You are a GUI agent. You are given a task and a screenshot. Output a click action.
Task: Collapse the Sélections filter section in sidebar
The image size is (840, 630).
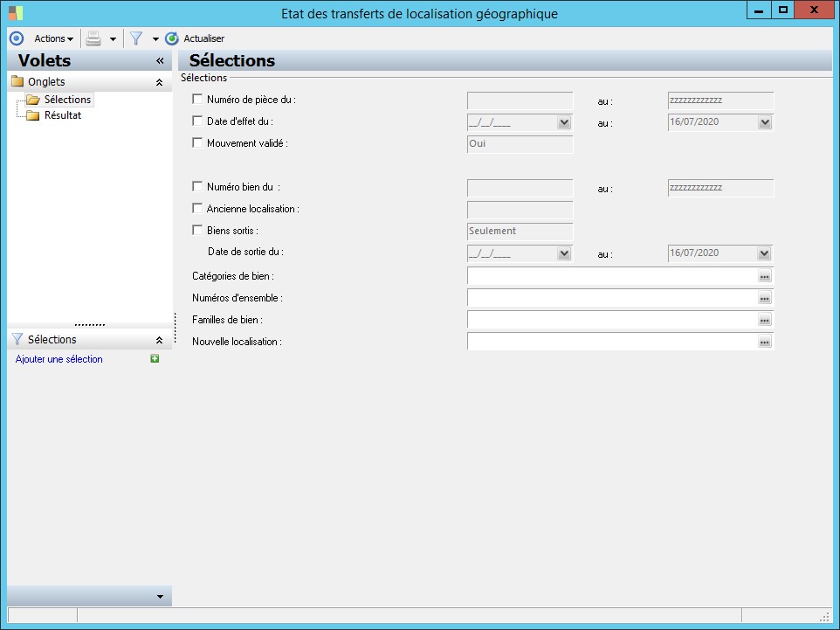(159, 340)
